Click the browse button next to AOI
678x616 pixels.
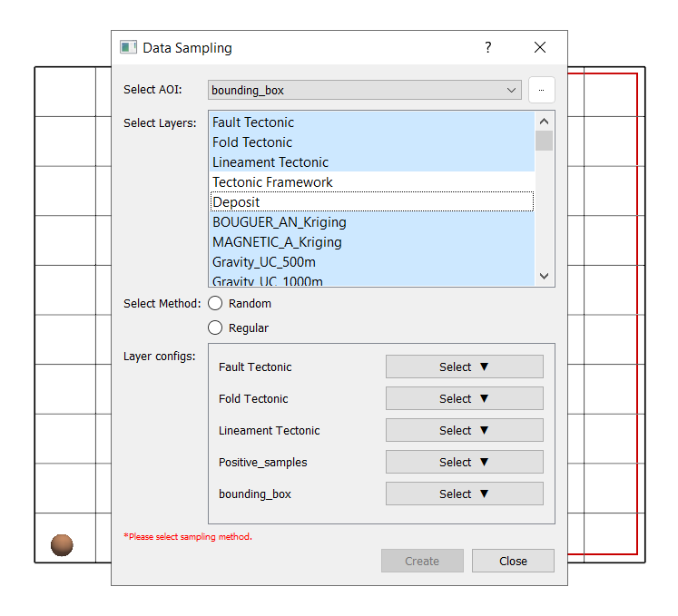click(541, 90)
